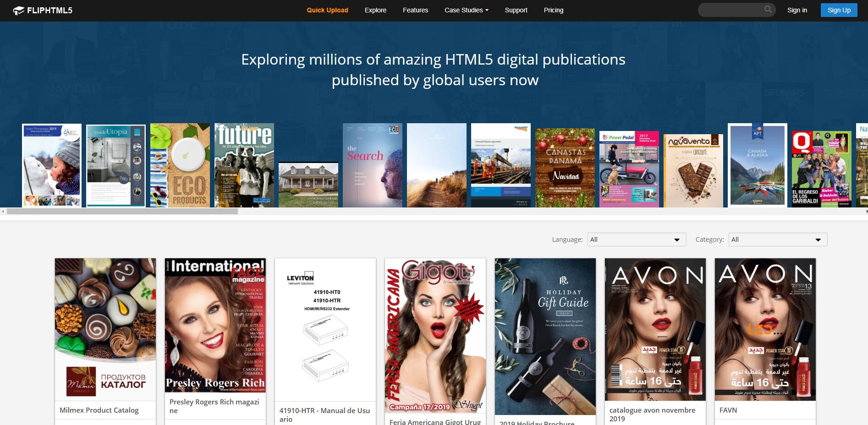Open the FAVN Avon cover
868x425 pixels.
pyautogui.click(x=765, y=329)
